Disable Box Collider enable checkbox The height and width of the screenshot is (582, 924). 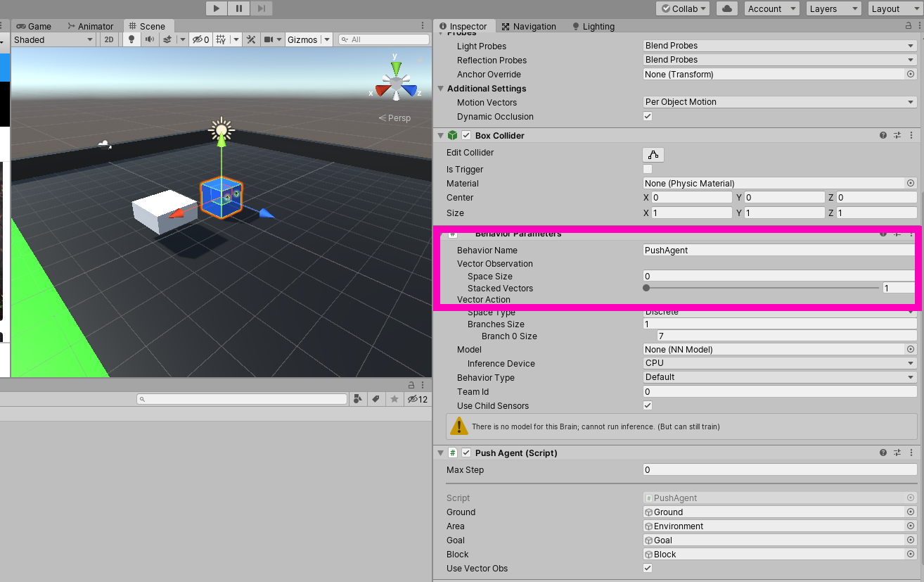click(466, 136)
